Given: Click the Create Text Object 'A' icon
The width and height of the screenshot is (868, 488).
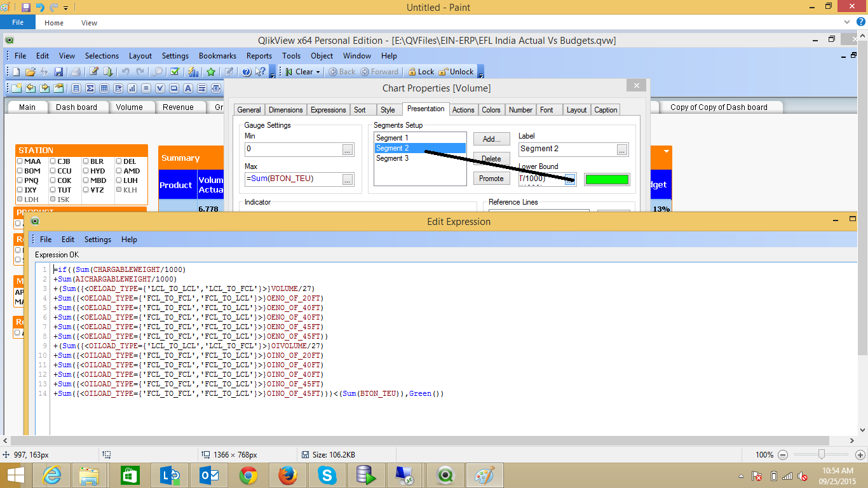Looking at the screenshot, I should click(x=189, y=88).
